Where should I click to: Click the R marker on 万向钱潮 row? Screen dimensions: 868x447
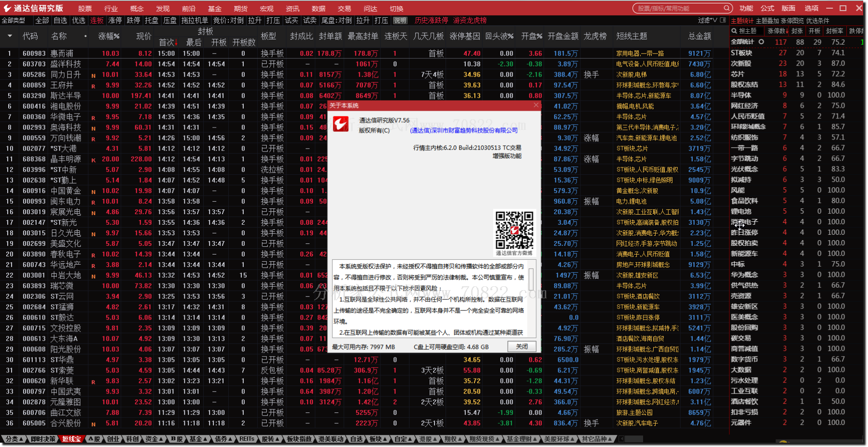pyautogui.click(x=93, y=139)
